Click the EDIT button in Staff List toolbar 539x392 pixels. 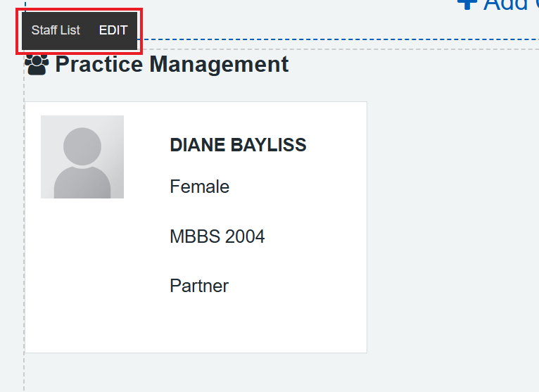113,30
